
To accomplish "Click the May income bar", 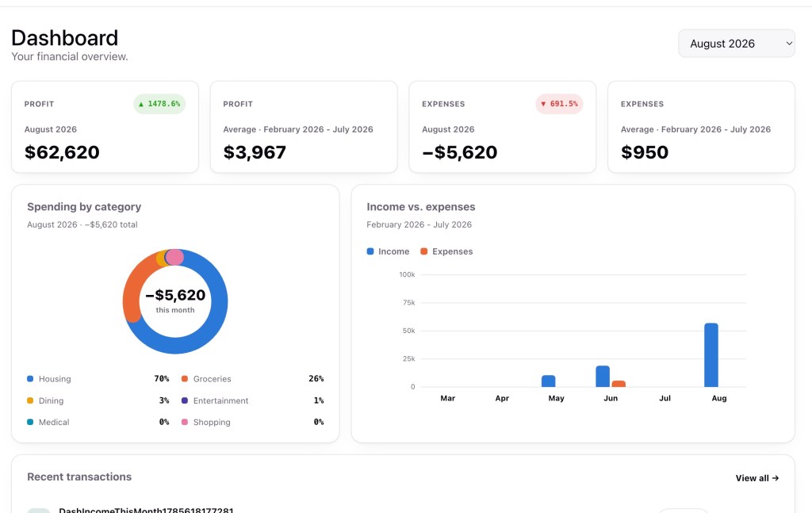I will click(549, 381).
